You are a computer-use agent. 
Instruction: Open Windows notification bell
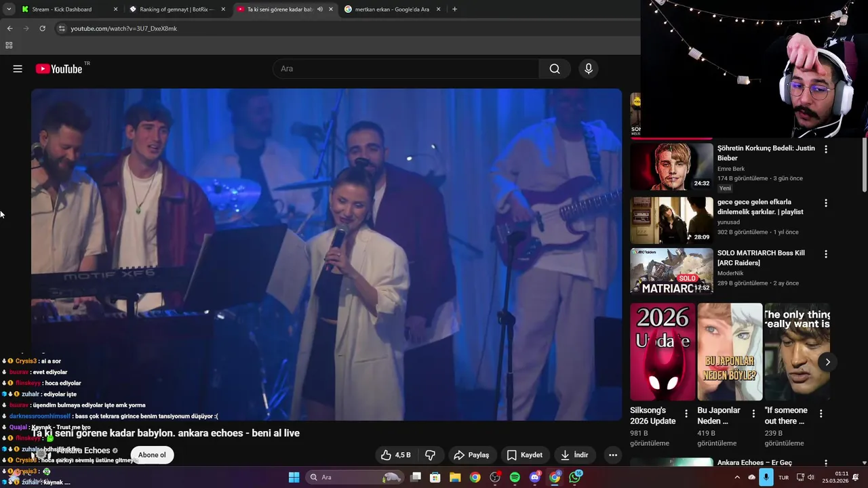coord(855,477)
